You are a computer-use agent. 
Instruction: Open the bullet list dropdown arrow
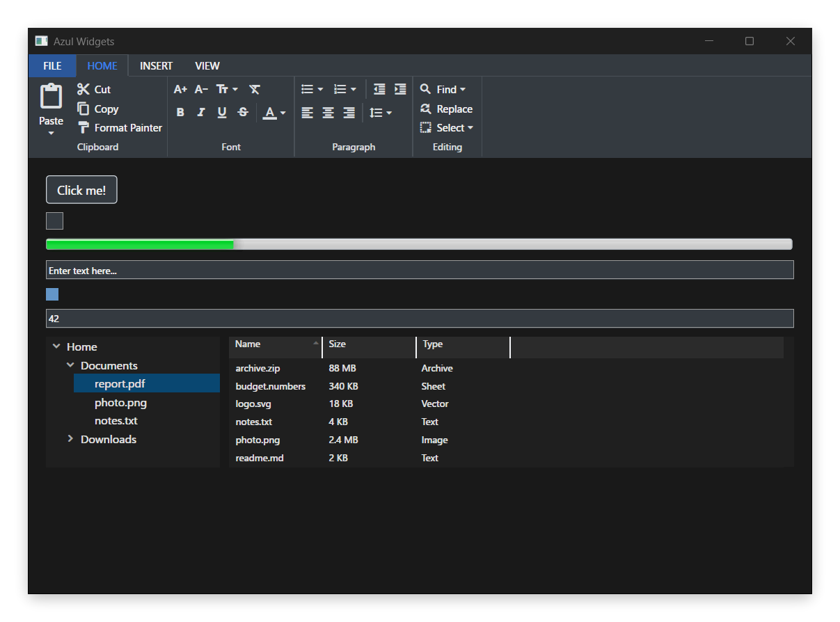pyautogui.click(x=320, y=89)
